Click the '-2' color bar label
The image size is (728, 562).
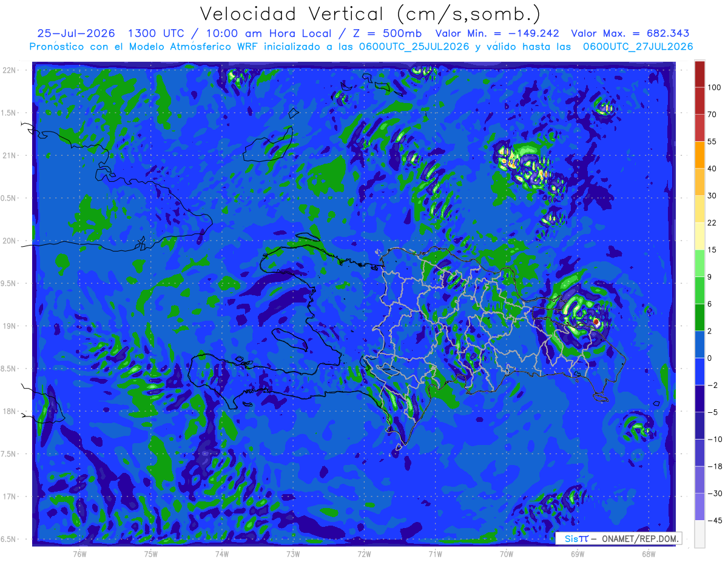712,385
